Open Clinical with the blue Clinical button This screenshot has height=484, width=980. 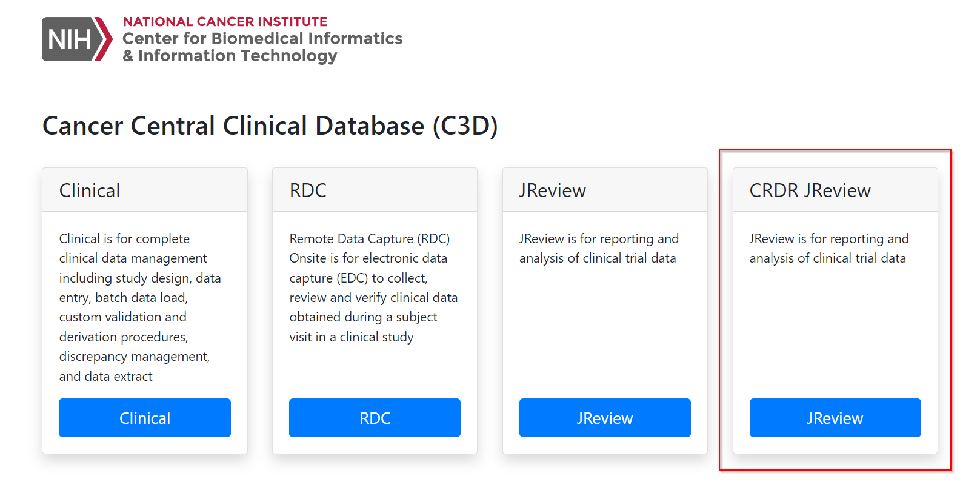tap(145, 418)
